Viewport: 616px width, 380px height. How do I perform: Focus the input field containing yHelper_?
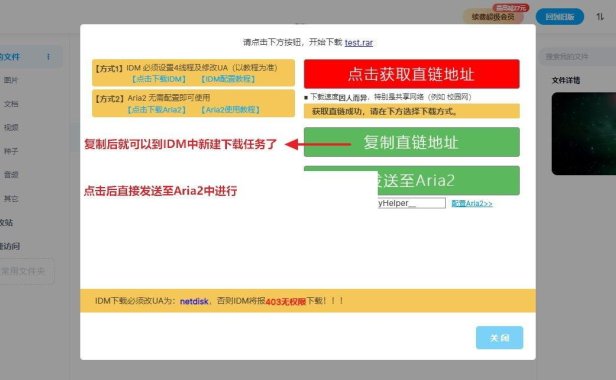coord(411,203)
